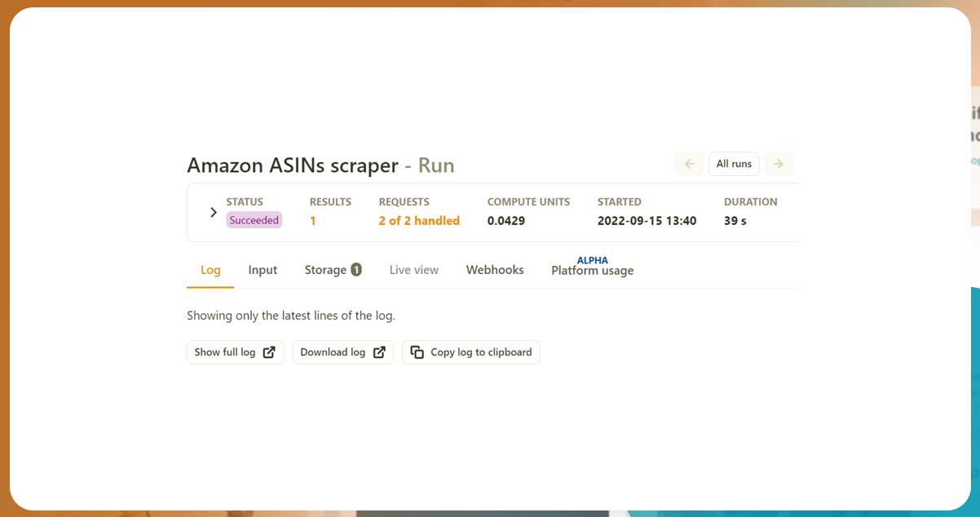Click the Download log button
The width and height of the screenshot is (980, 517).
[x=342, y=352]
